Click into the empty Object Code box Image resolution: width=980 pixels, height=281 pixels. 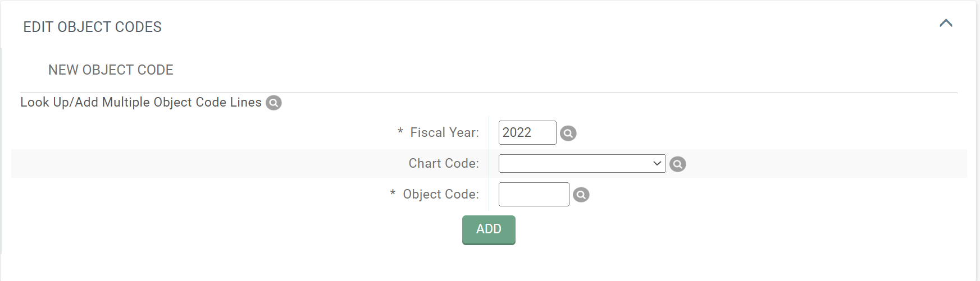(x=534, y=194)
